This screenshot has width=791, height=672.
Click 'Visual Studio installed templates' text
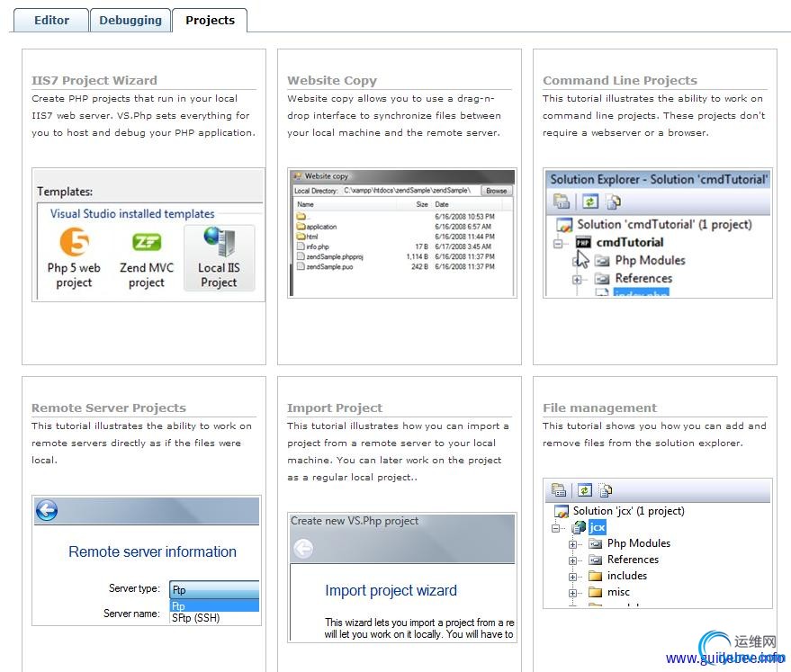132,214
